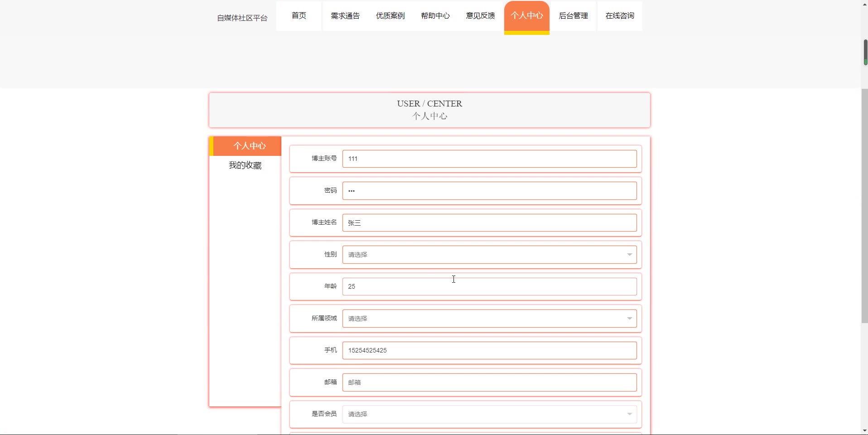
Task: Click the 手机 phone number field
Action: click(x=489, y=350)
